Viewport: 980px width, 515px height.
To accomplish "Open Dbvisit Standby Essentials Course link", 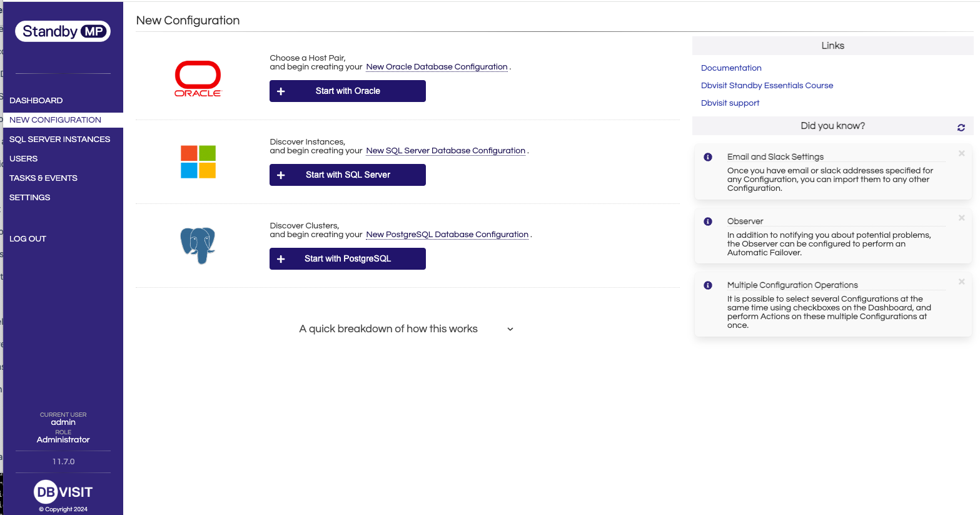I will click(767, 86).
